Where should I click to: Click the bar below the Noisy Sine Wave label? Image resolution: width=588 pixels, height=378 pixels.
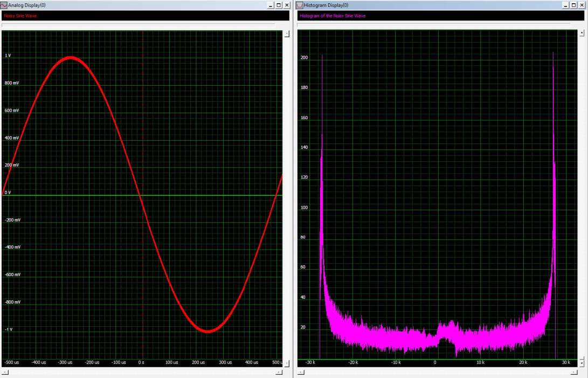139,24
